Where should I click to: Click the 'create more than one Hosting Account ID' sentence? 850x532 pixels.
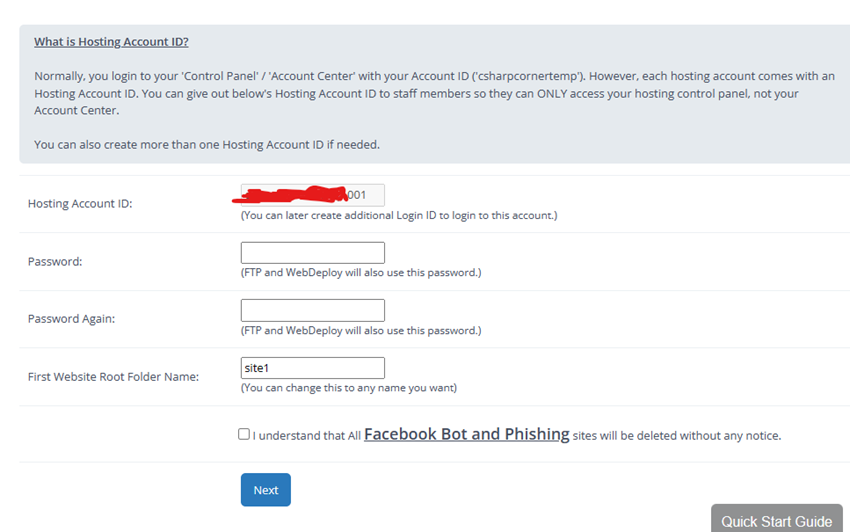click(x=206, y=144)
